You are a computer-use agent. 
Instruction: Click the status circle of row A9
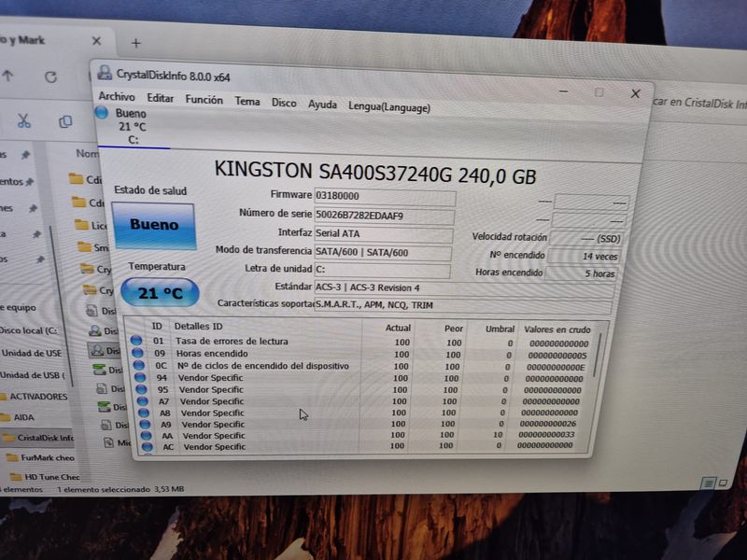145,424
